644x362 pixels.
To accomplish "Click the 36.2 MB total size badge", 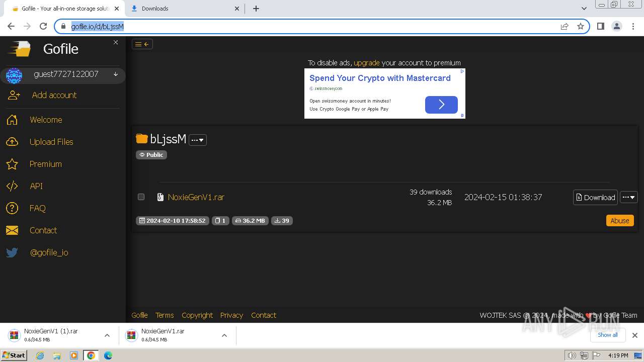I will tap(250, 221).
